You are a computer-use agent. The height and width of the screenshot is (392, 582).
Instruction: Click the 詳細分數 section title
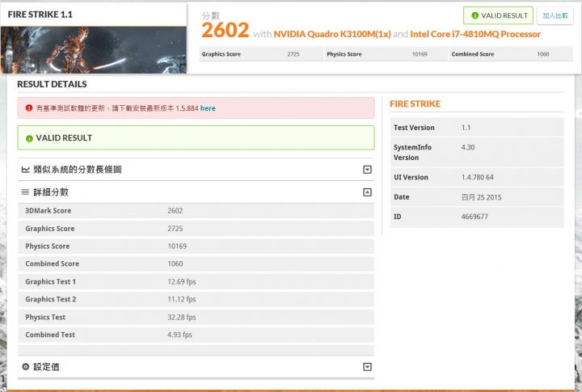tap(51, 192)
